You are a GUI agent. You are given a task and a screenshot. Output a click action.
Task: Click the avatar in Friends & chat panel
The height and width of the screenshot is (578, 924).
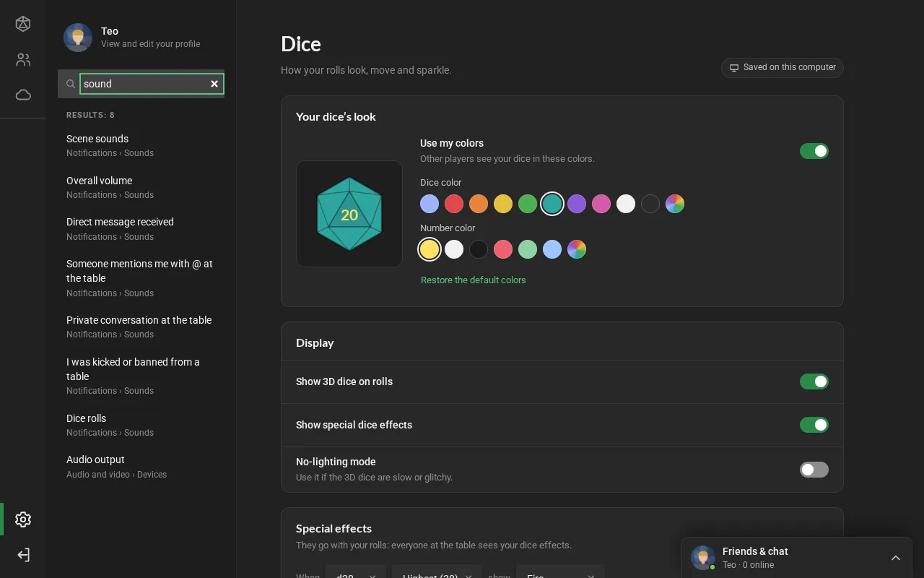[x=703, y=558]
